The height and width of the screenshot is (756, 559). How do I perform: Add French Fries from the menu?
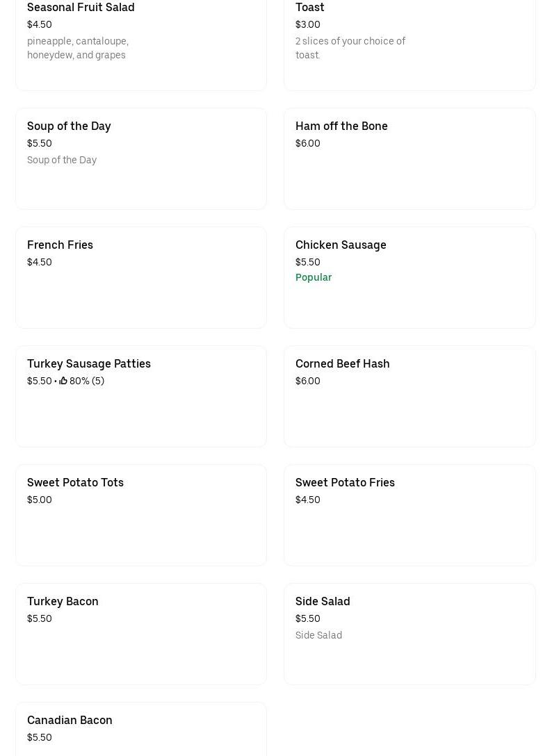[x=60, y=245]
